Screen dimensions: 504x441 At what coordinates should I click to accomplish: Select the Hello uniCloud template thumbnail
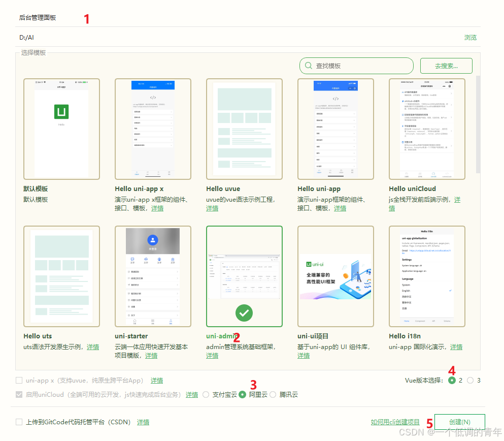427,129
